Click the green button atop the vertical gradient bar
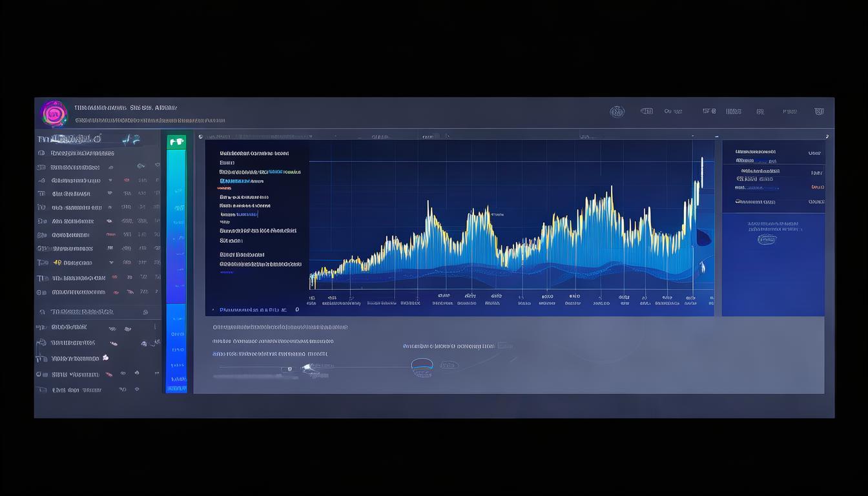The image size is (868, 496). point(176,142)
